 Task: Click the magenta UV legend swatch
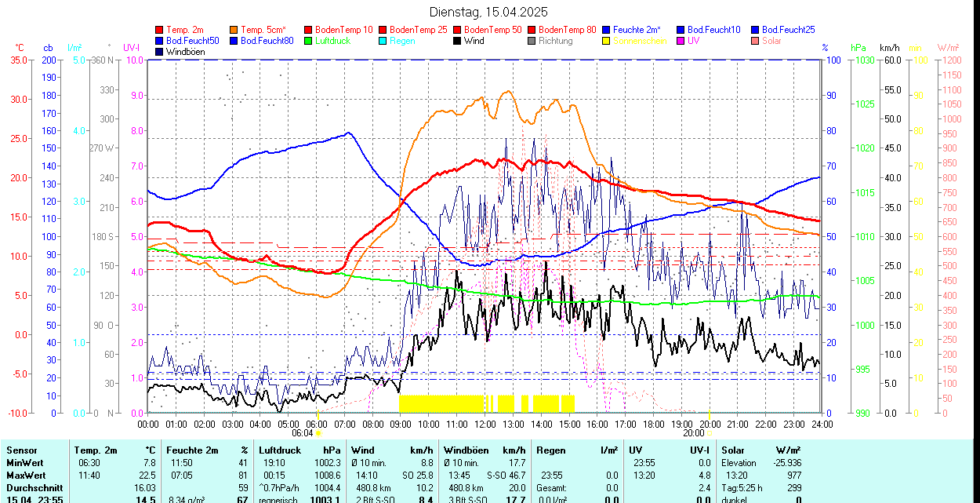click(x=681, y=41)
